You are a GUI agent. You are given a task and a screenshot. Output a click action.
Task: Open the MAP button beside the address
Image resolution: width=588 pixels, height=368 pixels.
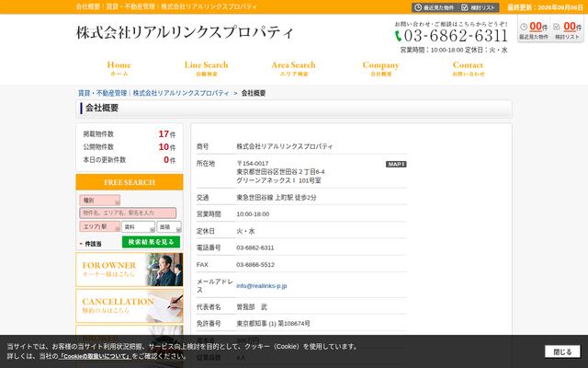click(x=396, y=164)
